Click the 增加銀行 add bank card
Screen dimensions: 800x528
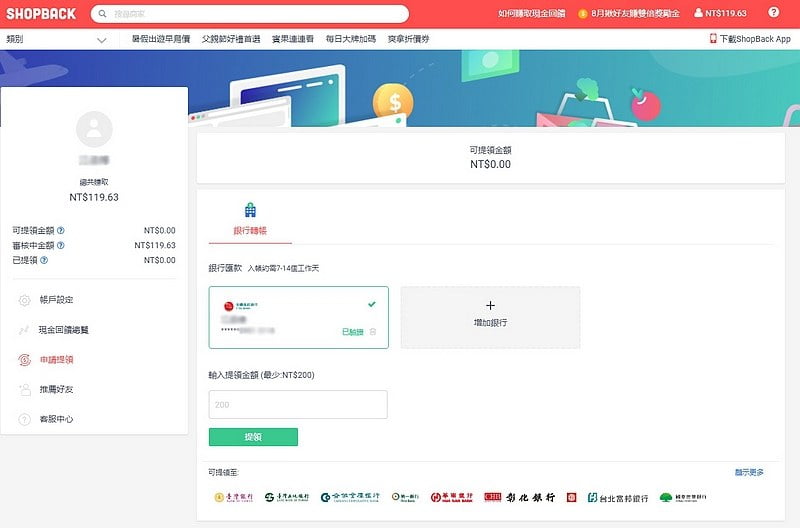pyautogui.click(x=490, y=317)
